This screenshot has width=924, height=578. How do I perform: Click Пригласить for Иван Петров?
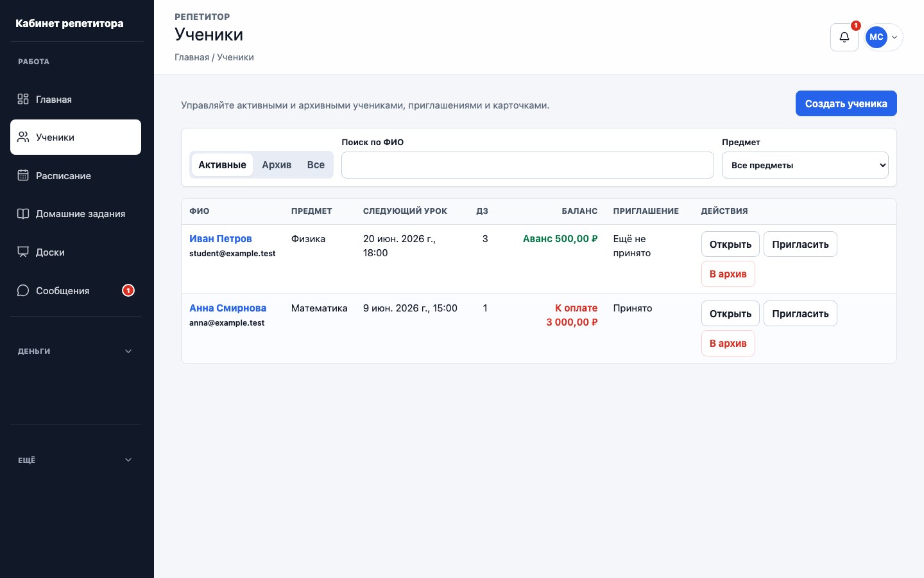coord(800,244)
